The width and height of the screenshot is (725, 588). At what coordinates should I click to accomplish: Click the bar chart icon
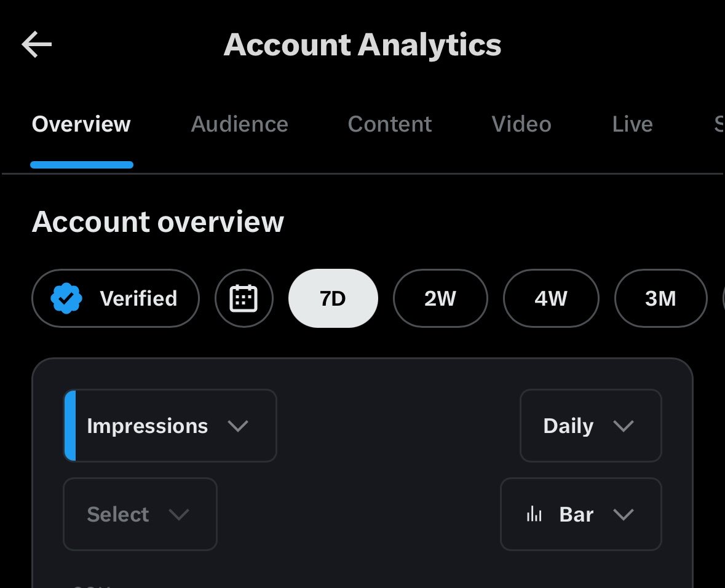click(534, 514)
